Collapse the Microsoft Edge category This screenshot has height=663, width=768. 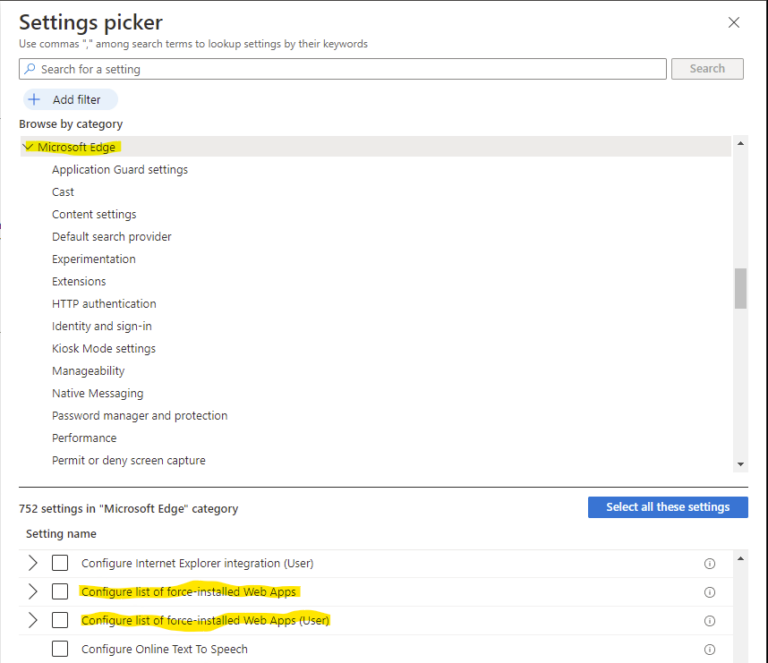tap(28, 147)
